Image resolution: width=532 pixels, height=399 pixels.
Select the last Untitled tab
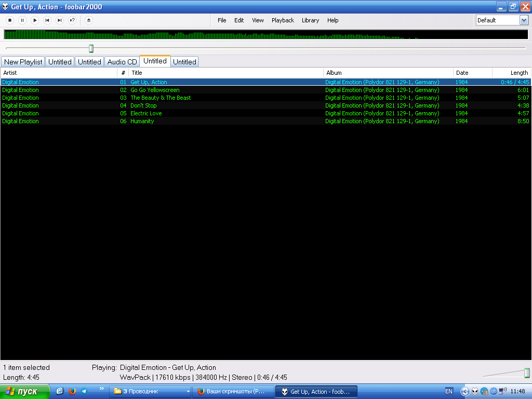184,62
